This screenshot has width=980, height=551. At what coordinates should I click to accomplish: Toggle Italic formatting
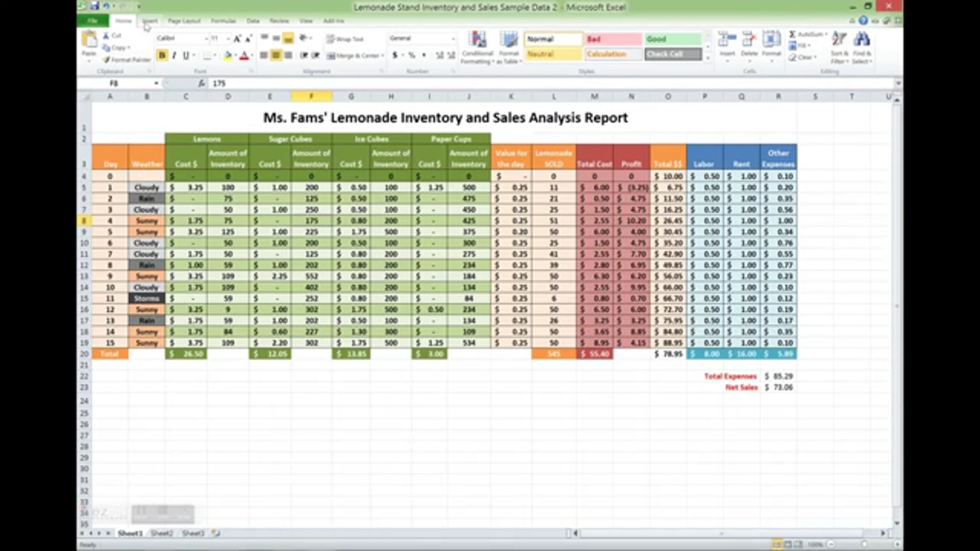coord(174,56)
